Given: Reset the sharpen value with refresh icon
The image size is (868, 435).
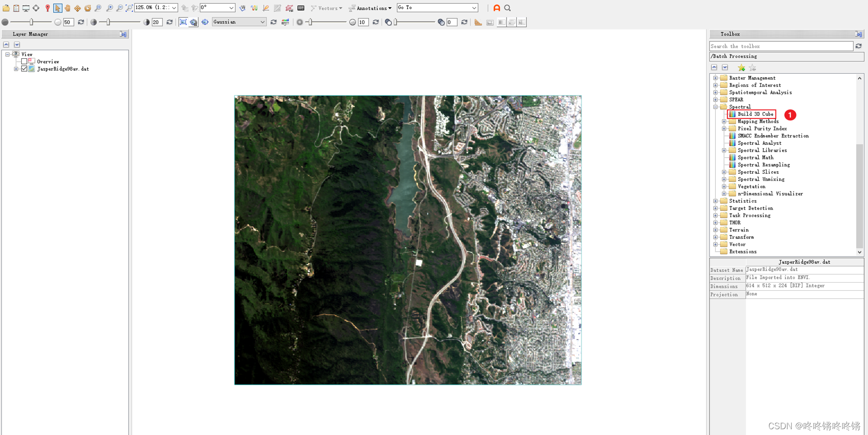Looking at the screenshot, I should click(375, 22).
